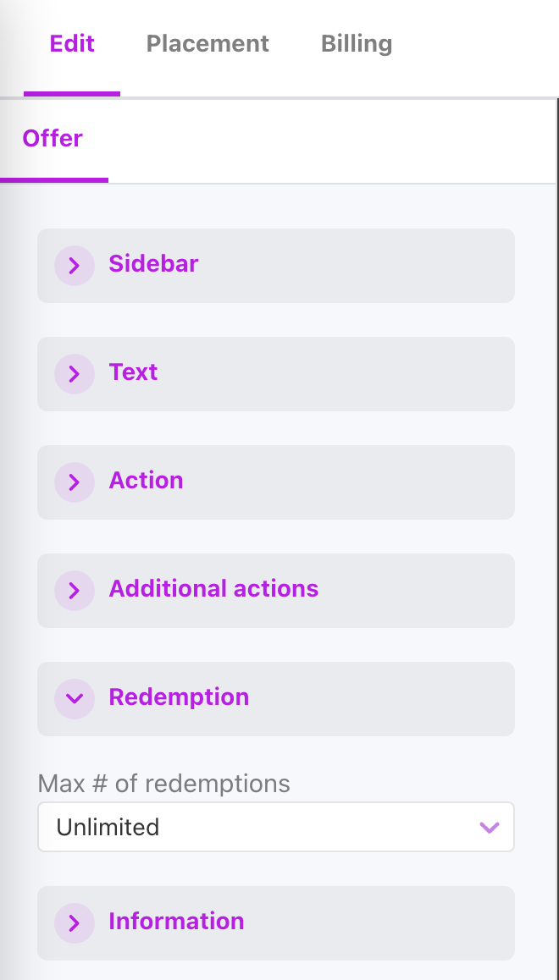Click the chevron icon next to Information
Image resolution: width=559 pixels, height=980 pixels.
(75, 922)
